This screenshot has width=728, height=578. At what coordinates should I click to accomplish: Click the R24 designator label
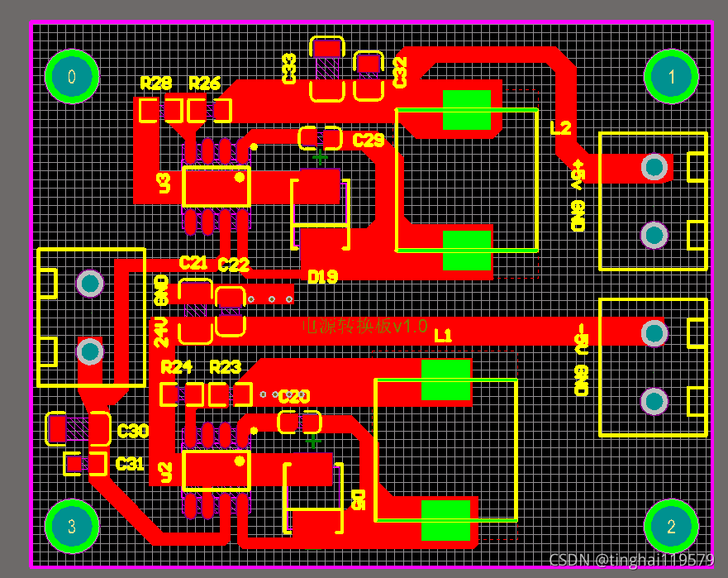point(177,367)
